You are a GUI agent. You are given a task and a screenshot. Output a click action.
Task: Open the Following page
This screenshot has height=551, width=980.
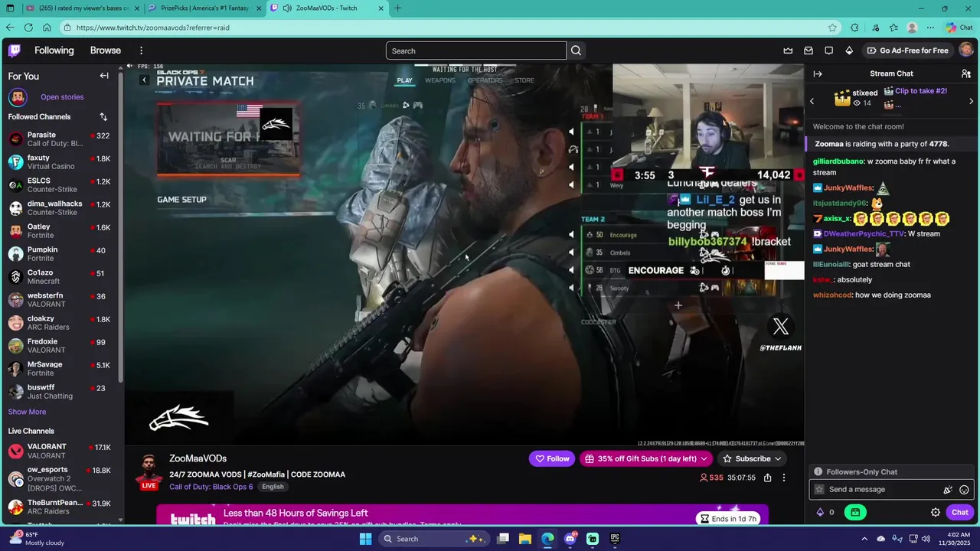point(54,51)
